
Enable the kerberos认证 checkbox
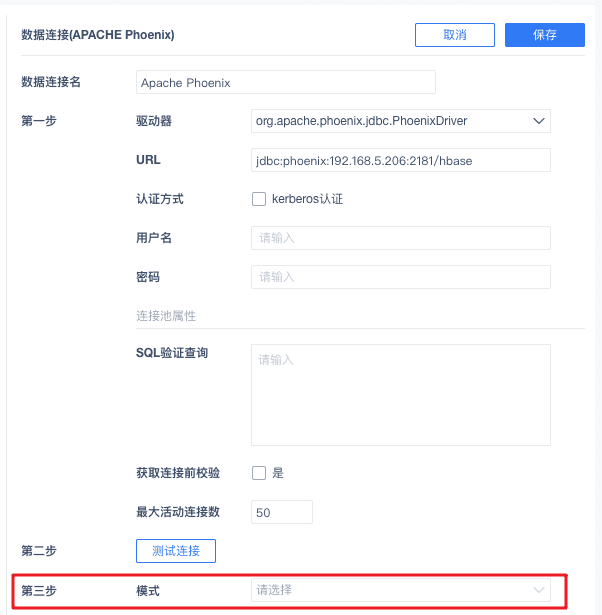tap(259, 199)
